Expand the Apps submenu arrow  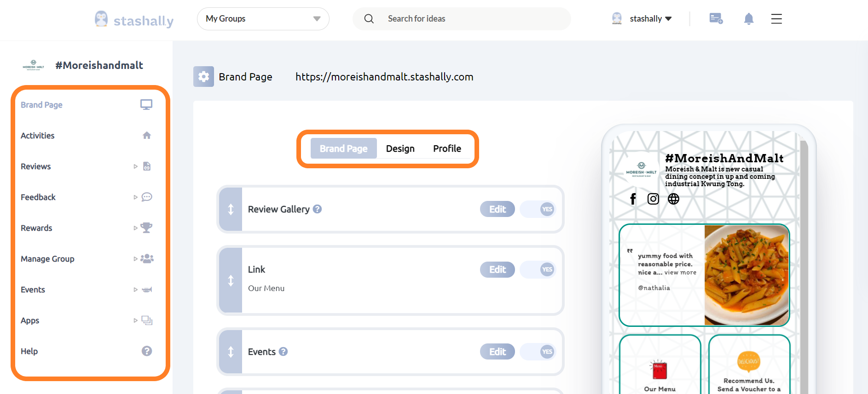(135, 320)
